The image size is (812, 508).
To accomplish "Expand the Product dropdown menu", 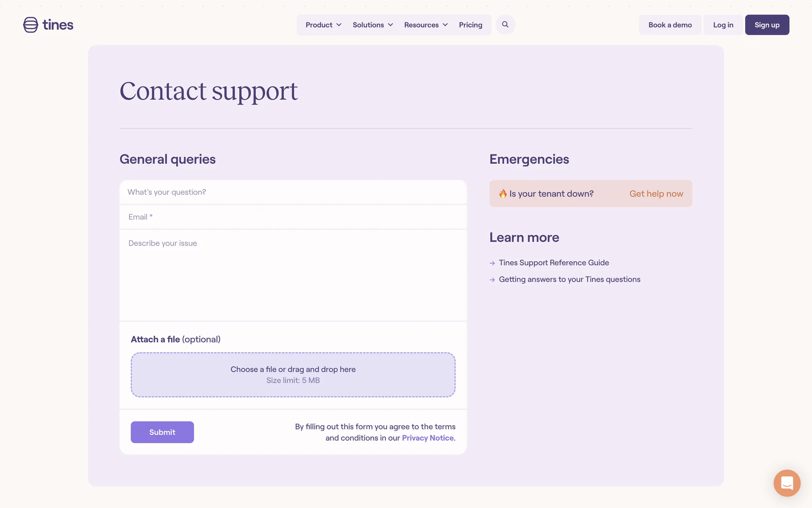I will pos(324,25).
